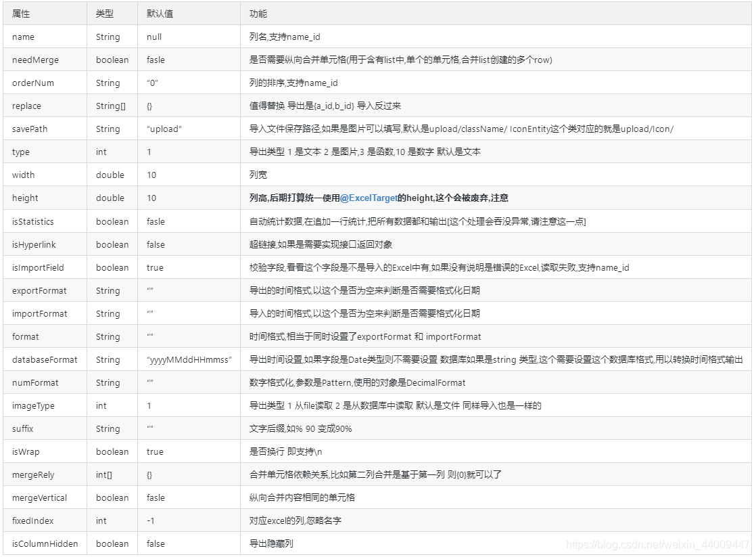Select the type row description text

(338, 152)
